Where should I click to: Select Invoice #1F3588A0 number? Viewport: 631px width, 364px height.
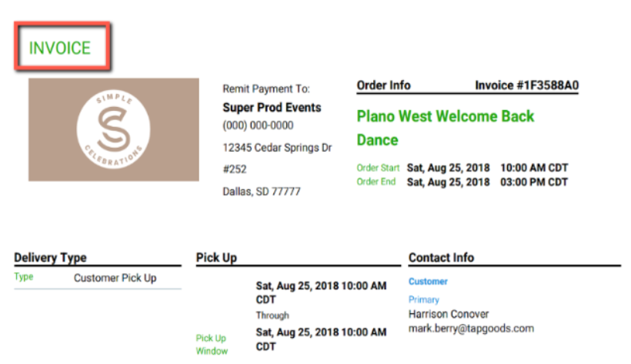coord(526,85)
